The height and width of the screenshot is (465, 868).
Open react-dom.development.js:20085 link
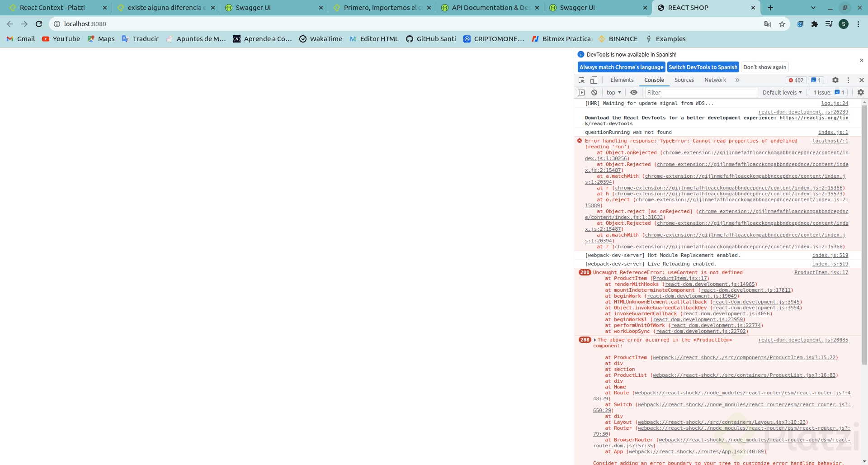(x=803, y=340)
